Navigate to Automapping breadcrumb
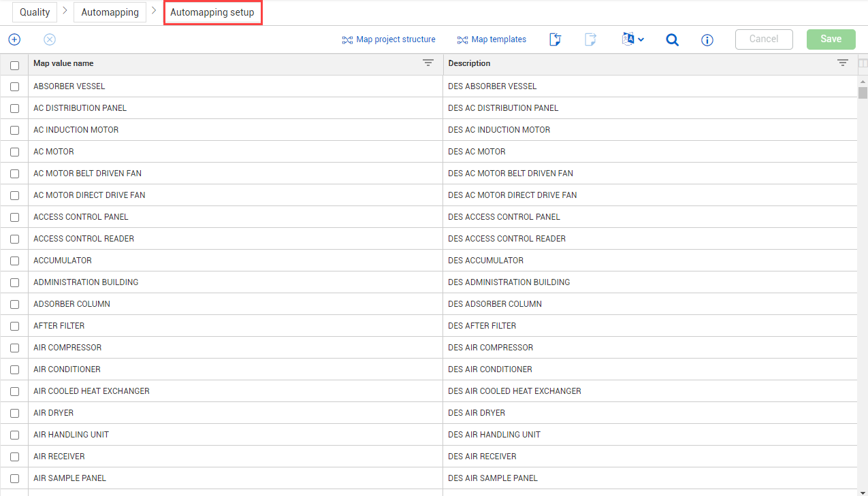 pos(110,12)
